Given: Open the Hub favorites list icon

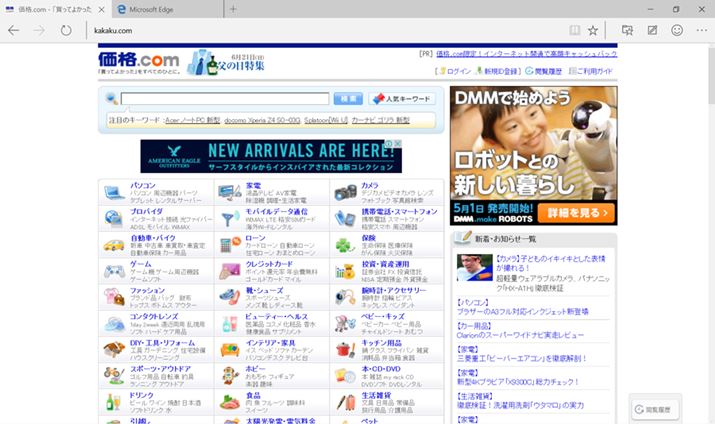Looking at the screenshot, I should click(x=627, y=31).
